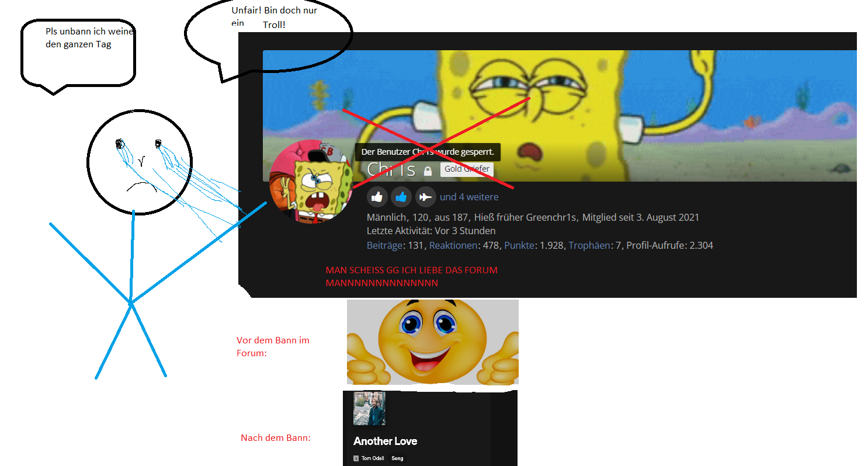The image size is (868, 466).
Task: Click the smiling thumbs-up emoji image
Action: point(433,342)
